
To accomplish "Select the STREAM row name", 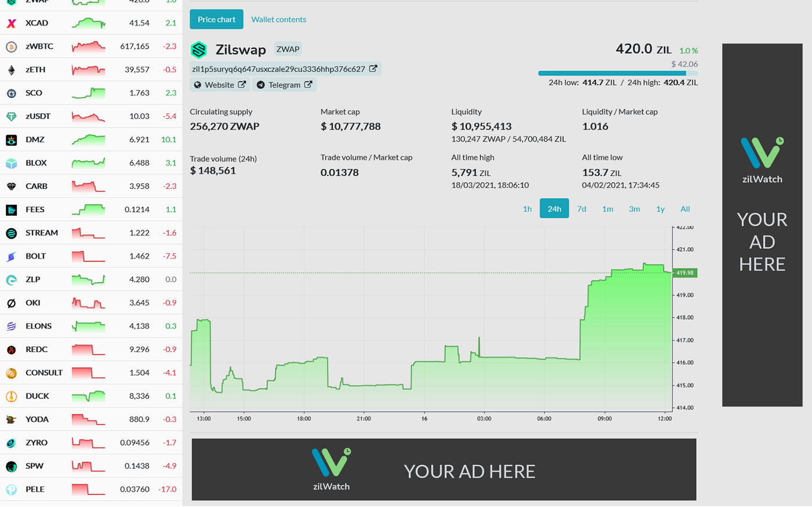I will pos(42,233).
